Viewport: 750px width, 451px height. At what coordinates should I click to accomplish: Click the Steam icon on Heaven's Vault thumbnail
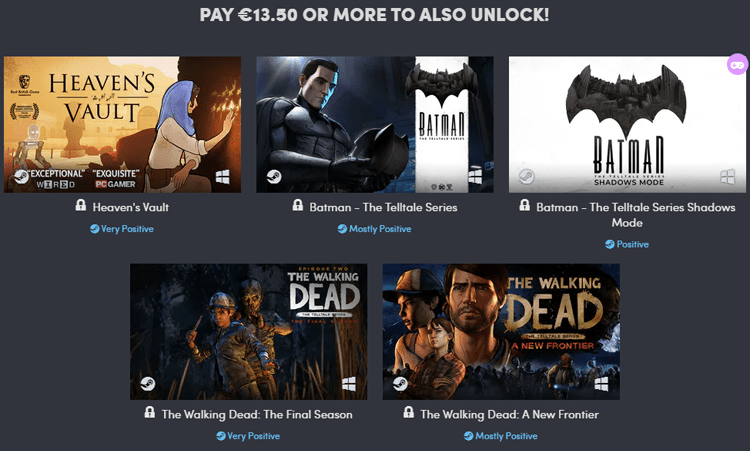pos(21,177)
